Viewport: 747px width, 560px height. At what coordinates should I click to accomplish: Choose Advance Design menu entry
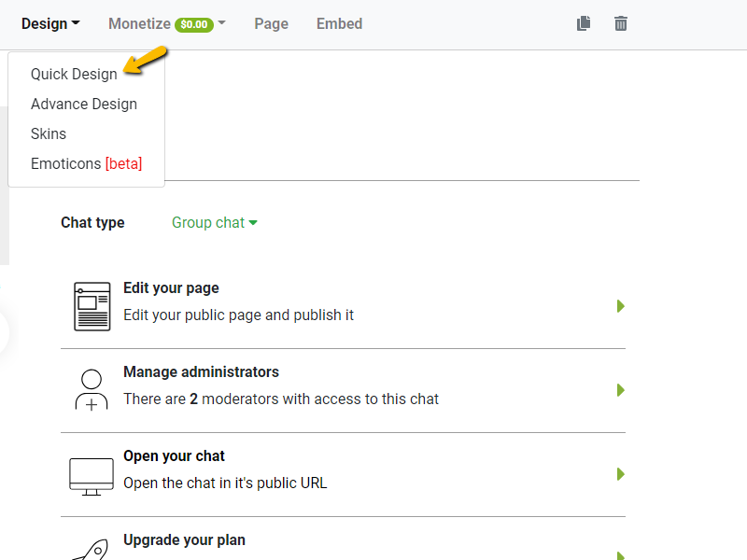(x=84, y=105)
